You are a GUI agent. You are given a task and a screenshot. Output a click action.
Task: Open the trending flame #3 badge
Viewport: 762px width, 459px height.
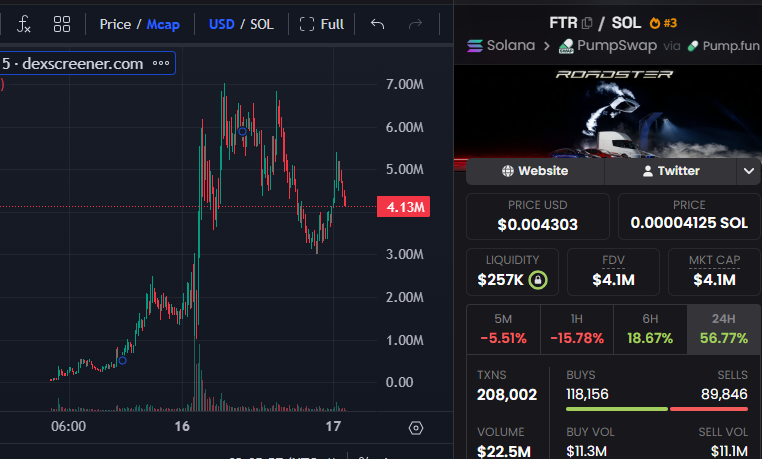663,23
